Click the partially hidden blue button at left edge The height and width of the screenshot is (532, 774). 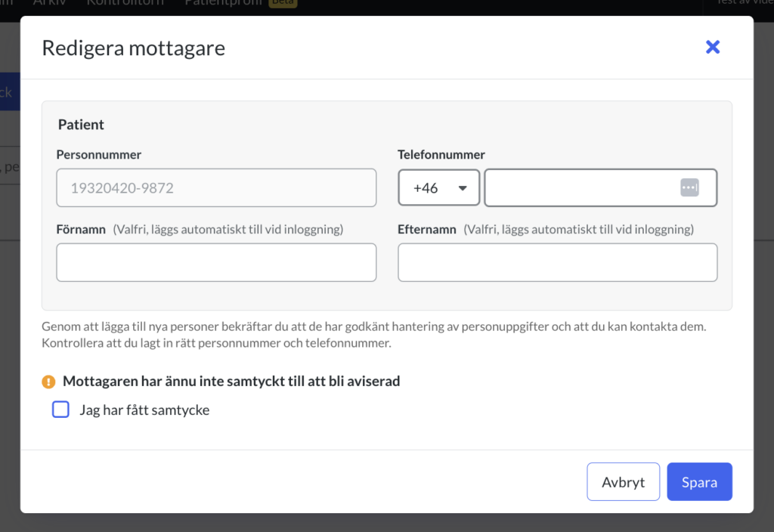[10, 91]
